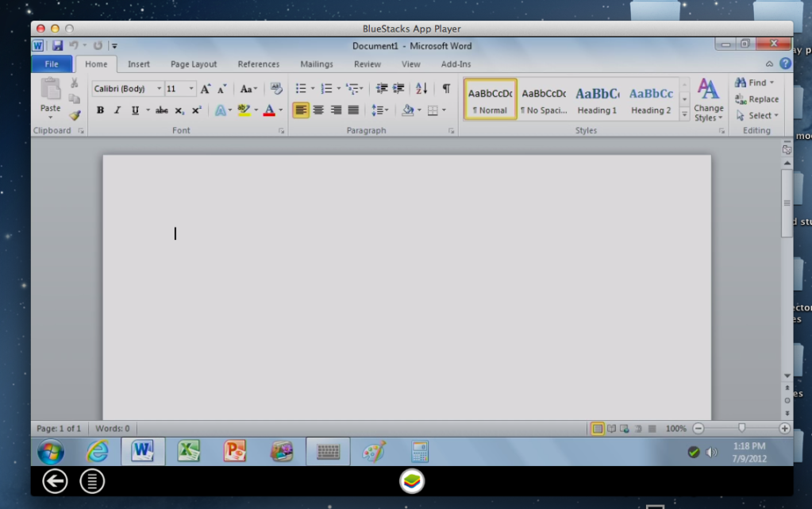
Task: Apply red font color
Action: click(x=269, y=110)
